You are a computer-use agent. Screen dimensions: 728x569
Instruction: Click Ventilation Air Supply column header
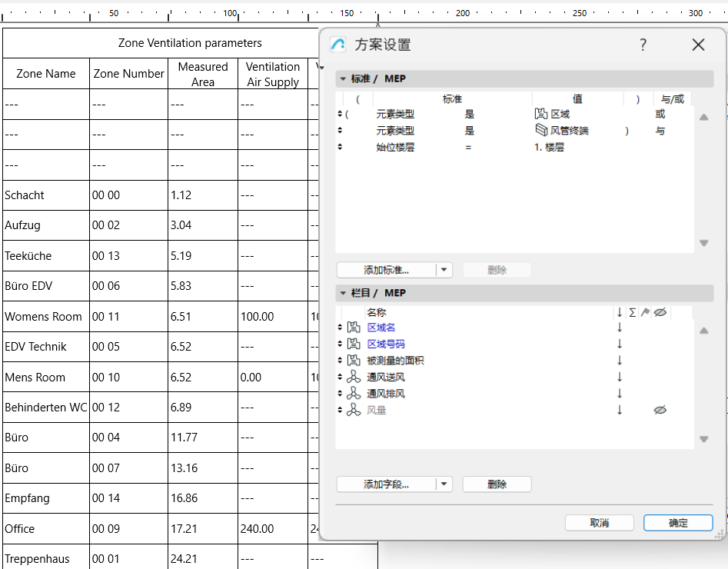(273, 74)
